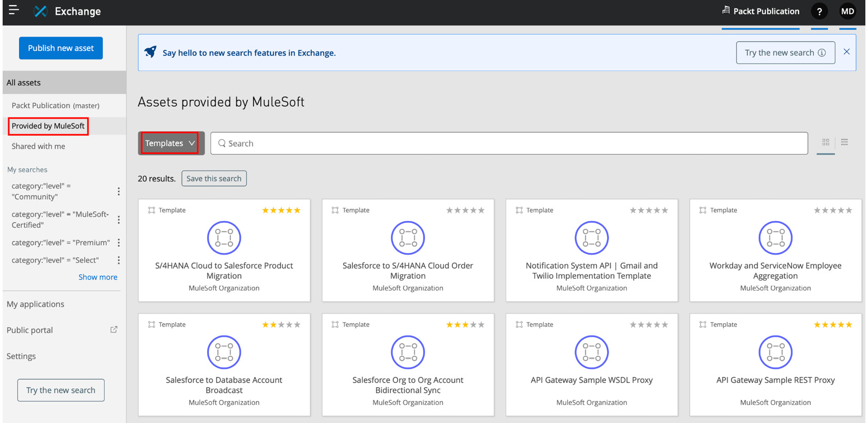
Task: Open options for Premium saved search
Action: pyautogui.click(x=118, y=243)
